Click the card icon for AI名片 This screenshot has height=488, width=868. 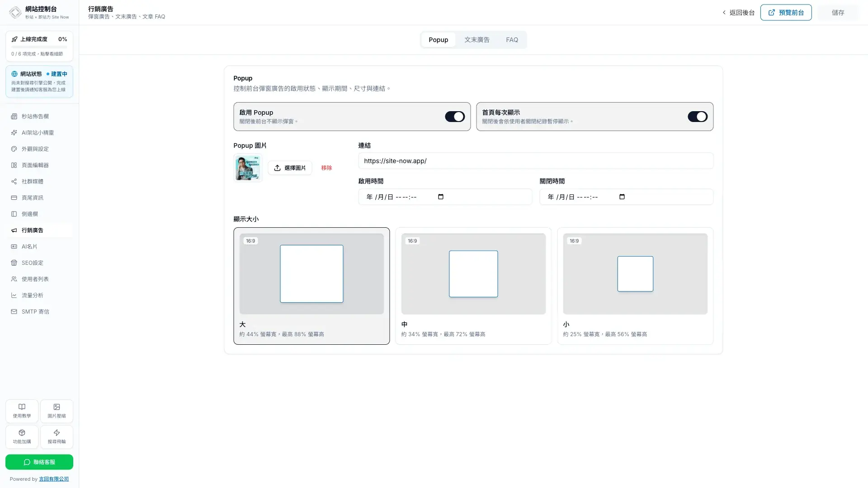(14, 247)
